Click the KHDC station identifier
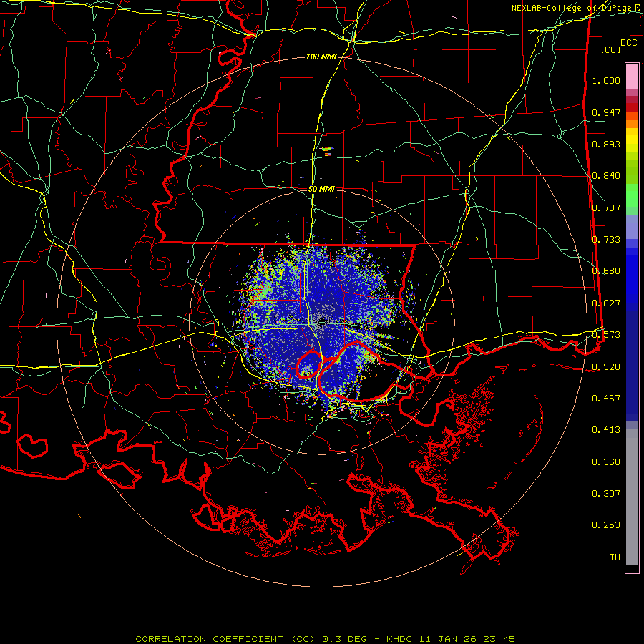 click(x=399, y=639)
